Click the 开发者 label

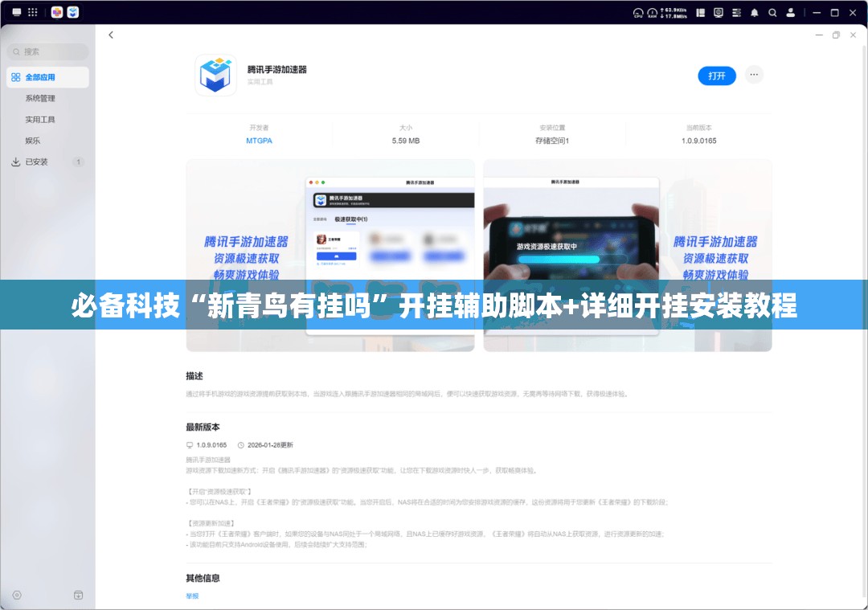[x=259, y=128]
